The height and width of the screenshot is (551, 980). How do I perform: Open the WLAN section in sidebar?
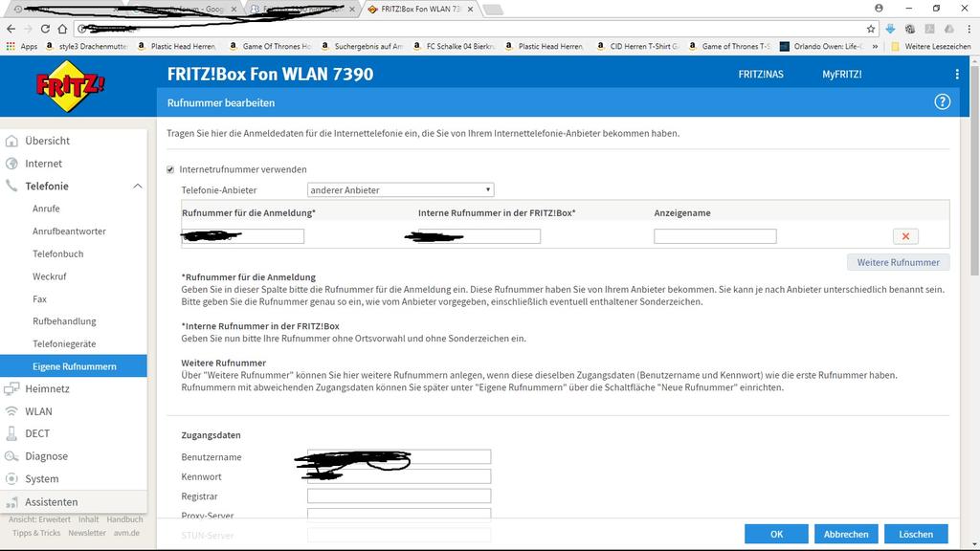point(38,411)
